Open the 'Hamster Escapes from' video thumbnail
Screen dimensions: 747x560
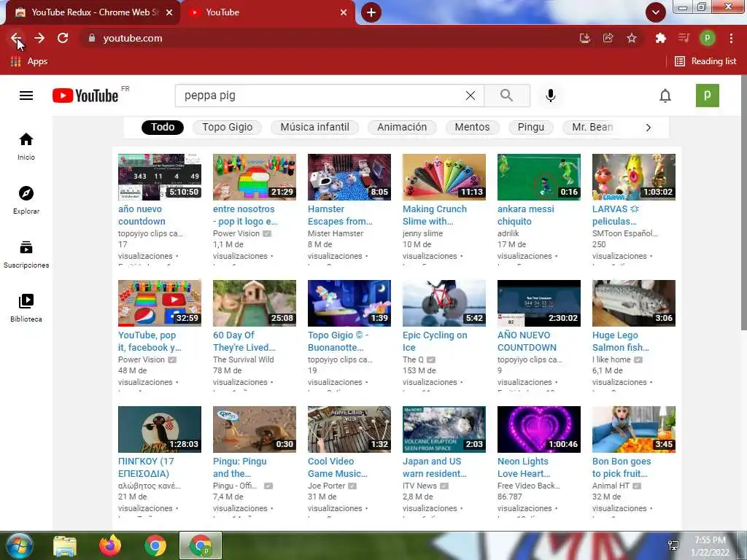pyautogui.click(x=349, y=176)
